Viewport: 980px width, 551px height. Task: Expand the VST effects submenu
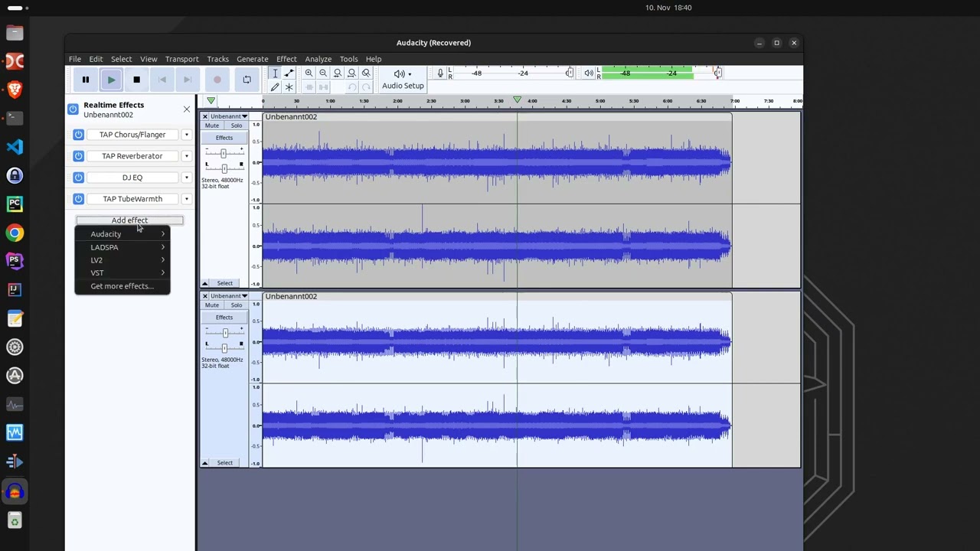122,272
